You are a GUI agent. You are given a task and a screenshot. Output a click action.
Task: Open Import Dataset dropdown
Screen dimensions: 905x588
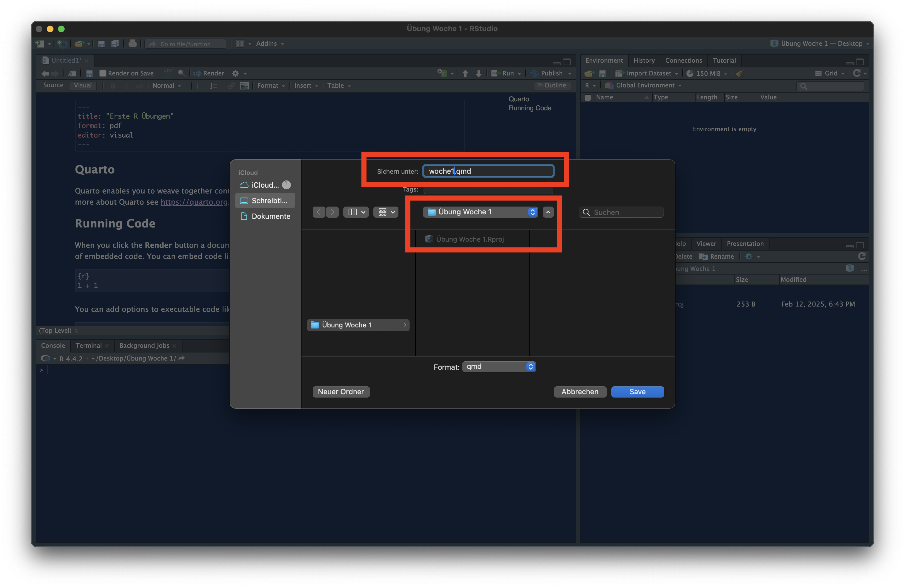pyautogui.click(x=647, y=73)
